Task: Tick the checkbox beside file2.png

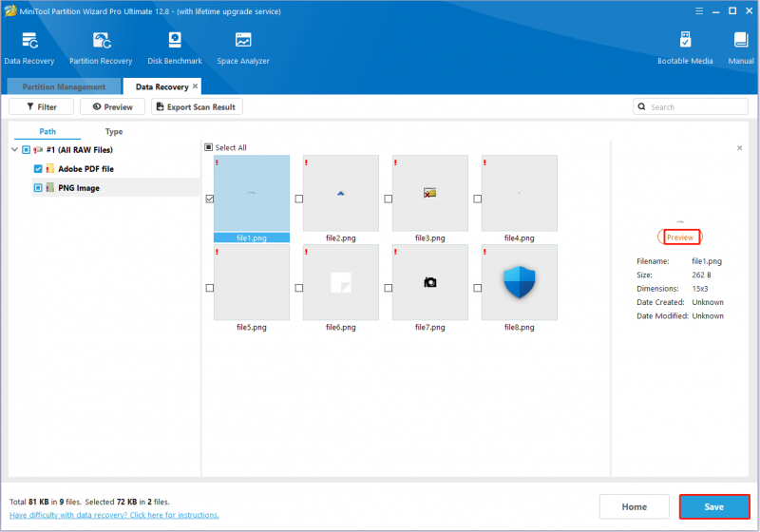Action: tap(299, 199)
